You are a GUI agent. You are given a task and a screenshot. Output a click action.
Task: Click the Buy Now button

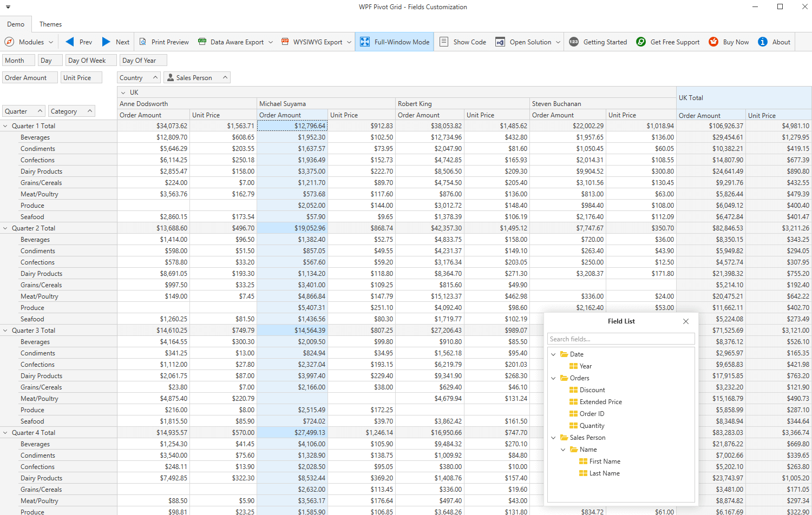(729, 42)
